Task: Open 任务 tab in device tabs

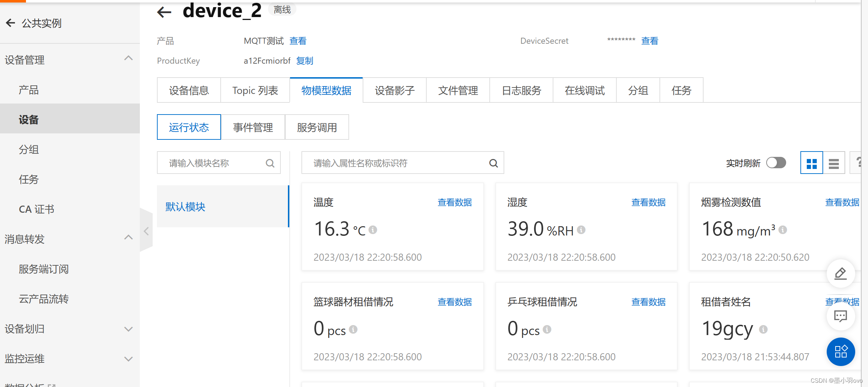Action: 682,90
